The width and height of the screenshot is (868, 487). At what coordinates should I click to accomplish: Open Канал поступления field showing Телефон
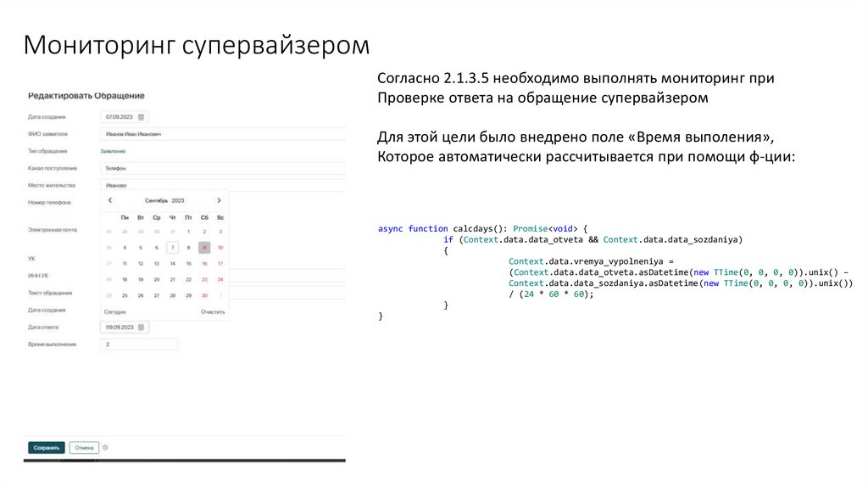coord(220,169)
